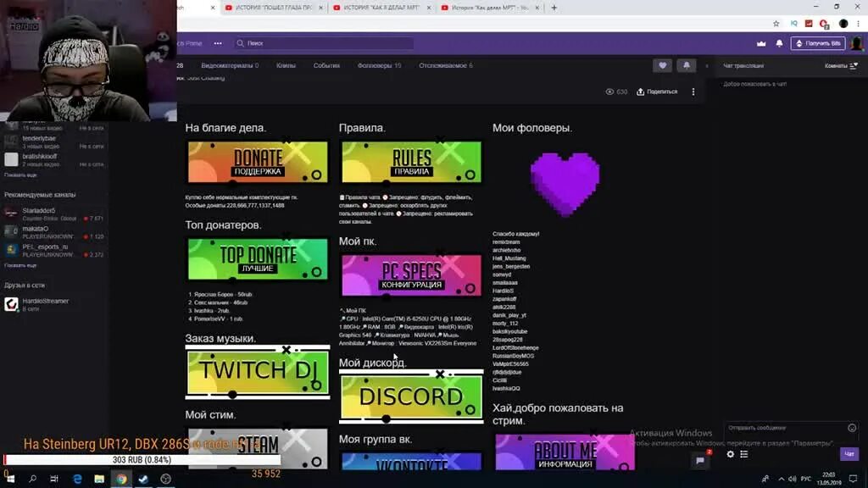Open Twitch notifications bell in top bar
The width and height of the screenshot is (868, 488).
[x=780, y=43]
